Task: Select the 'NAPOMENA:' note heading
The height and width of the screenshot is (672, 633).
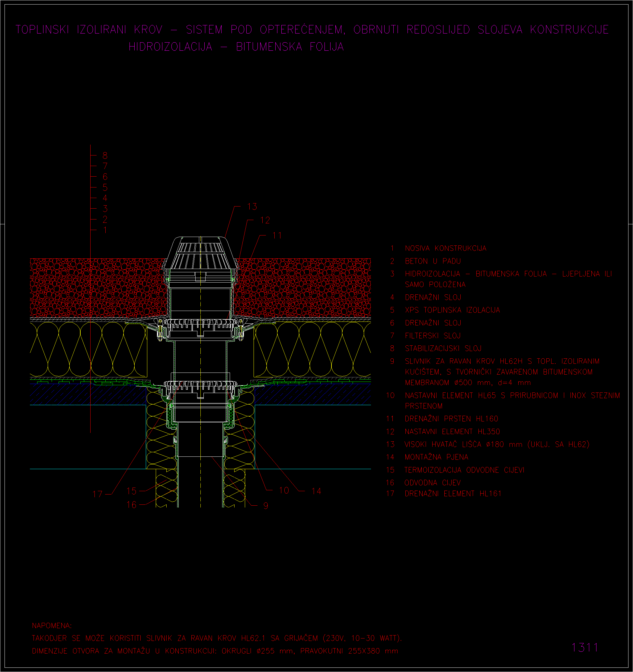Action: click(52, 626)
